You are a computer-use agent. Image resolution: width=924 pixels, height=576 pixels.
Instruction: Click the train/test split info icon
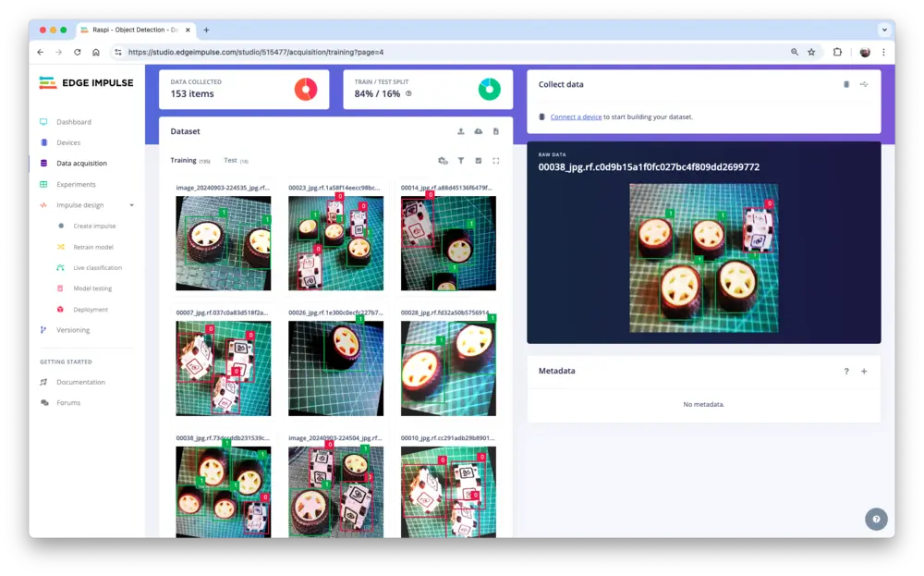[x=408, y=93]
